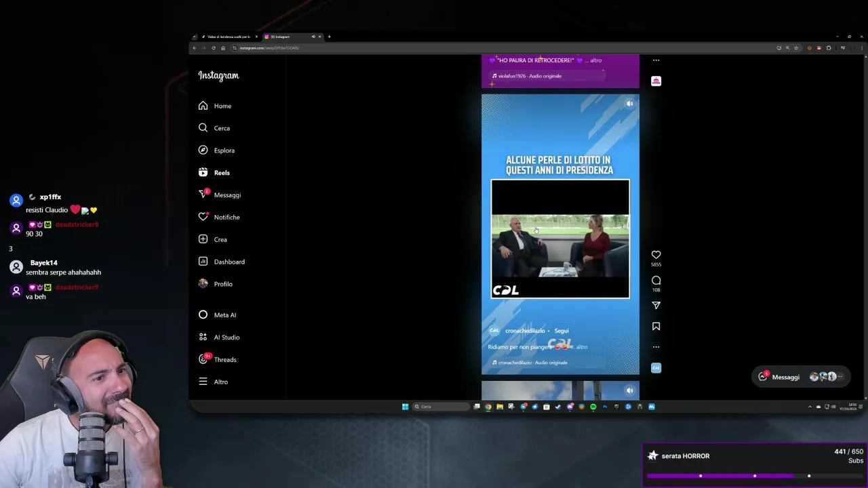Viewport: 868px width, 488px height.
Task: Open violafun1926 Audio originale link
Action: pyautogui.click(x=530, y=76)
